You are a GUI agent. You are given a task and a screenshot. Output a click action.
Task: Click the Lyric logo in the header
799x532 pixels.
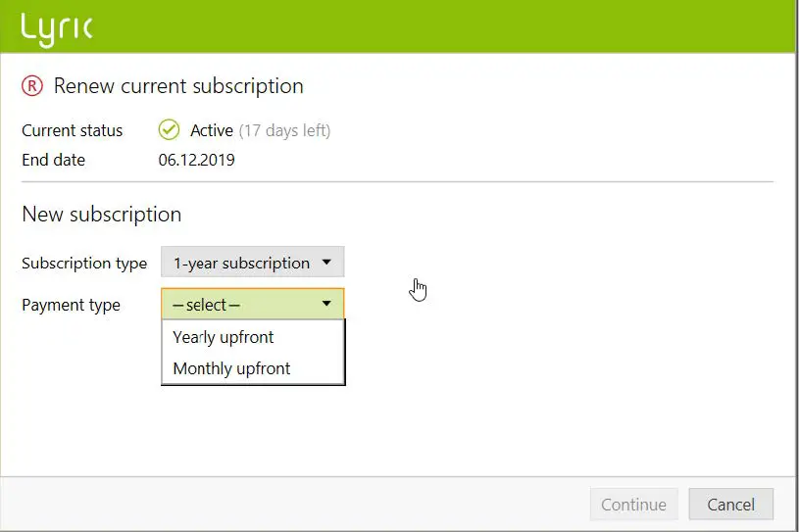[x=57, y=27]
